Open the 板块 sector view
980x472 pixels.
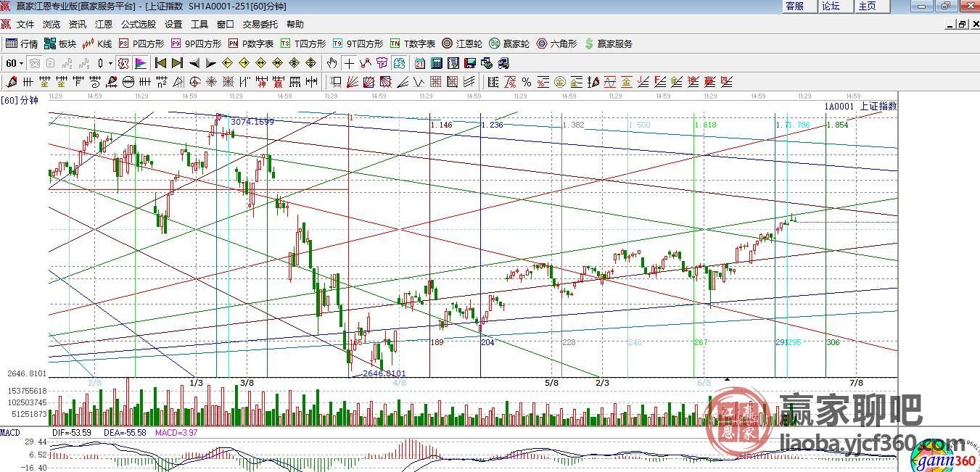pyautogui.click(x=60, y=44)
